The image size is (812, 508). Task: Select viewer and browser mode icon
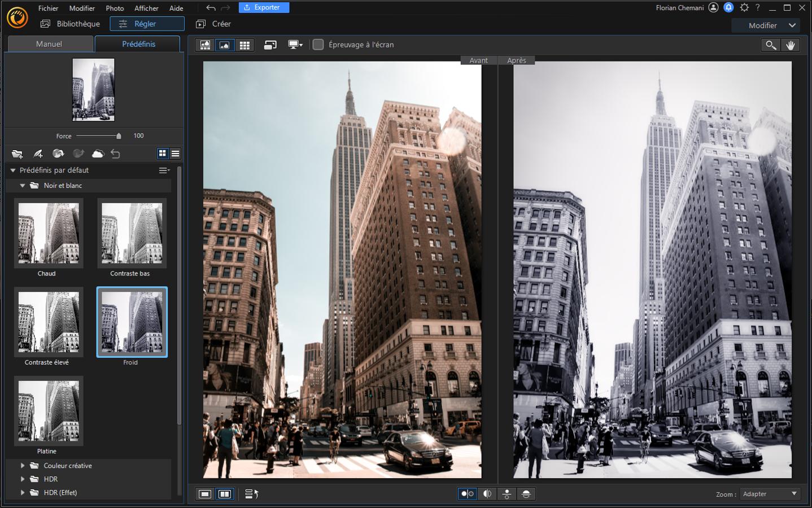coord(206,45)
